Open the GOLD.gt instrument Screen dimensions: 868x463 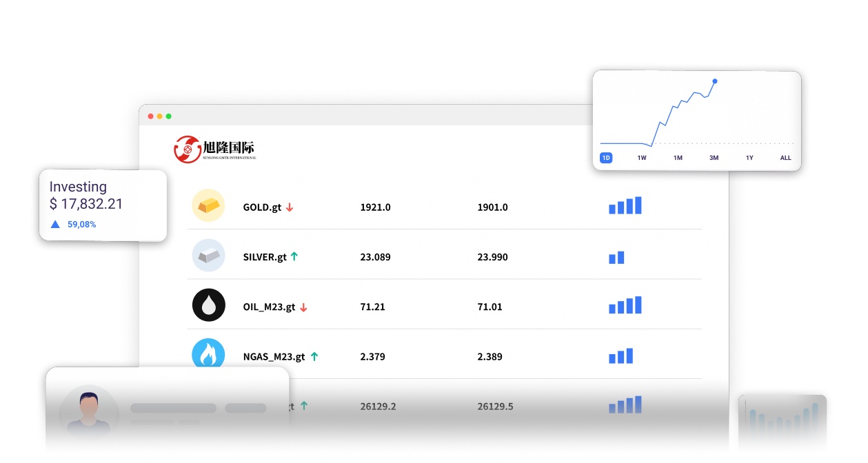click(263, 207)
